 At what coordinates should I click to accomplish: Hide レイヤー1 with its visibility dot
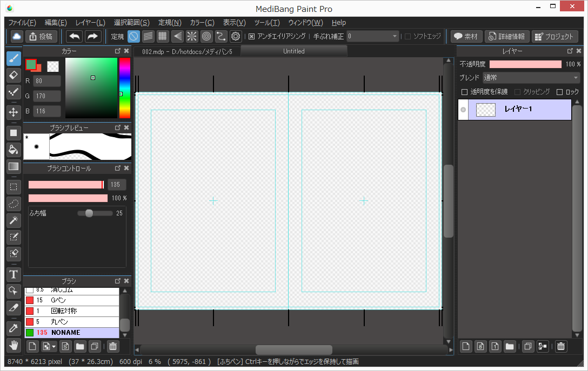tap(463, 110)
